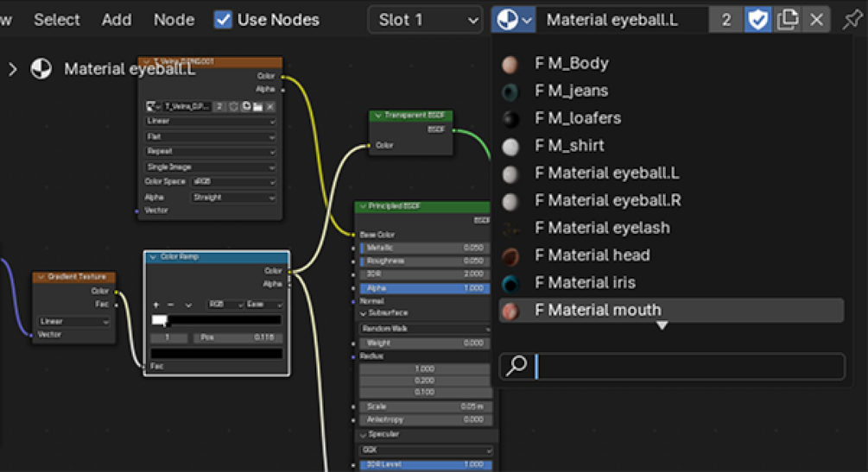Open image browse icon in Image Texture node
The width and height of the screenshot is (868, 472).
click(x=152, y=106)
